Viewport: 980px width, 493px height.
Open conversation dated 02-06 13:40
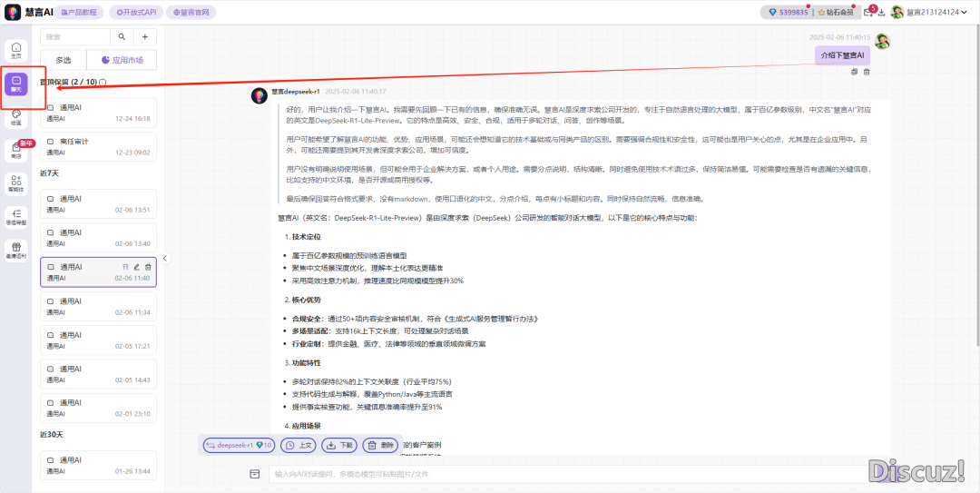click(x=98, y=238)
